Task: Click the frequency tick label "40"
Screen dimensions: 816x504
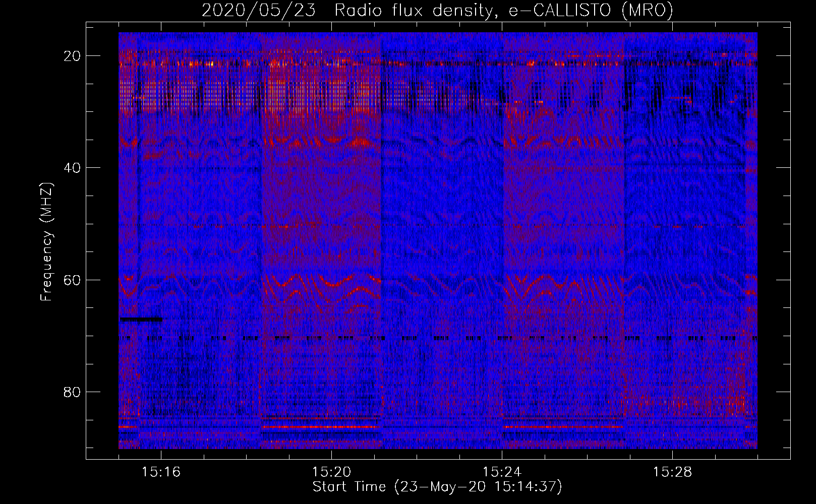Action: pyautogui.click(x=72, y=168)
